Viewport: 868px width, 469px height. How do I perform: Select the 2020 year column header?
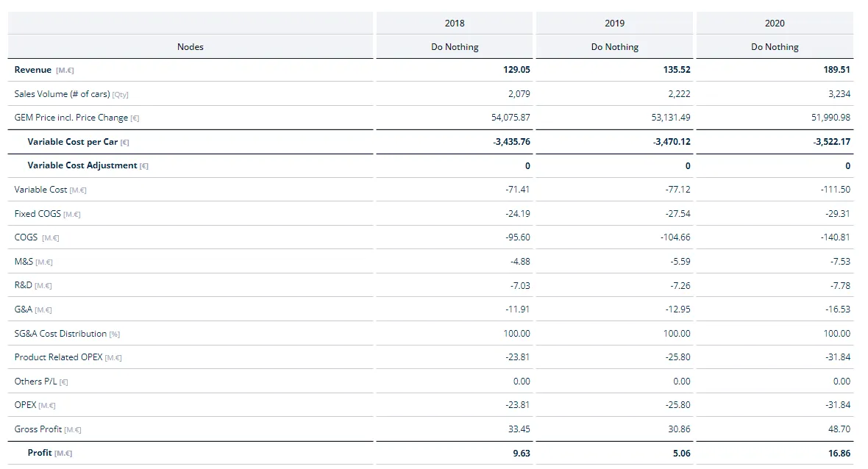point(775,24)
